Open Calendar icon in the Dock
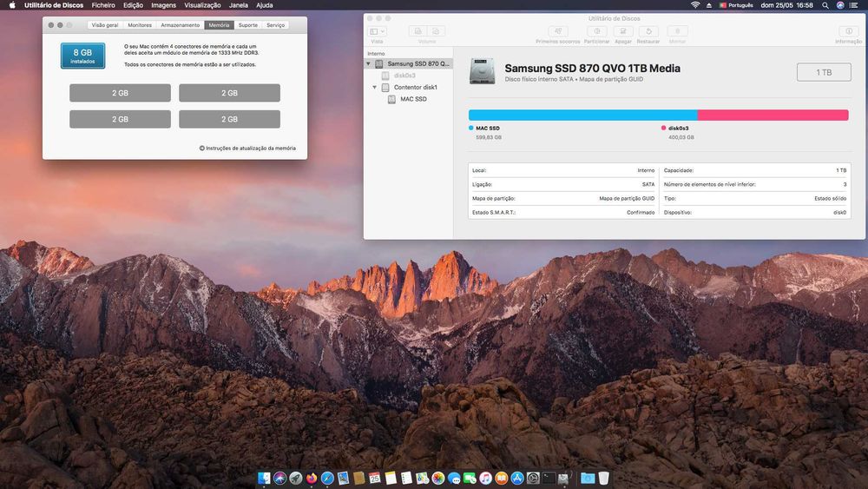 pyautogui.click(x=375, y=478)
